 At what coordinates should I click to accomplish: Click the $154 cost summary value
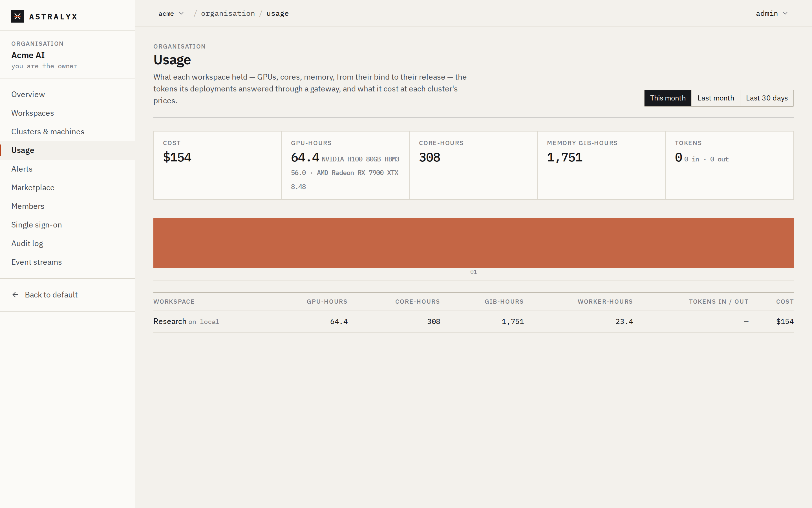click(x=177, y=157)
